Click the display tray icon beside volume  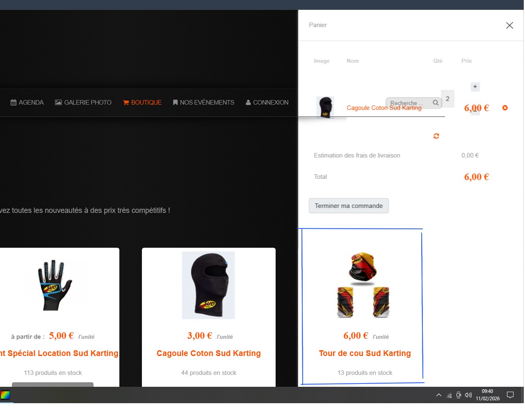pyautogui.click(x=459, y=395)
